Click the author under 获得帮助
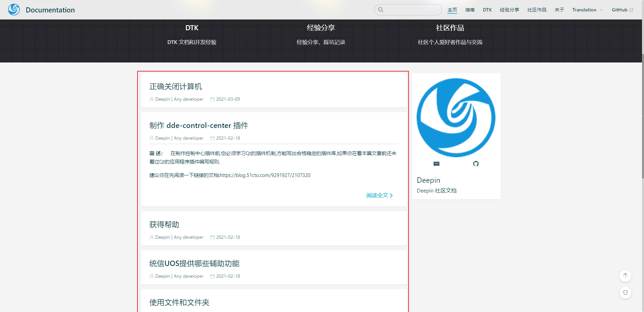The width and height of the screenshot is (644, 312). [x=176, y=237]
